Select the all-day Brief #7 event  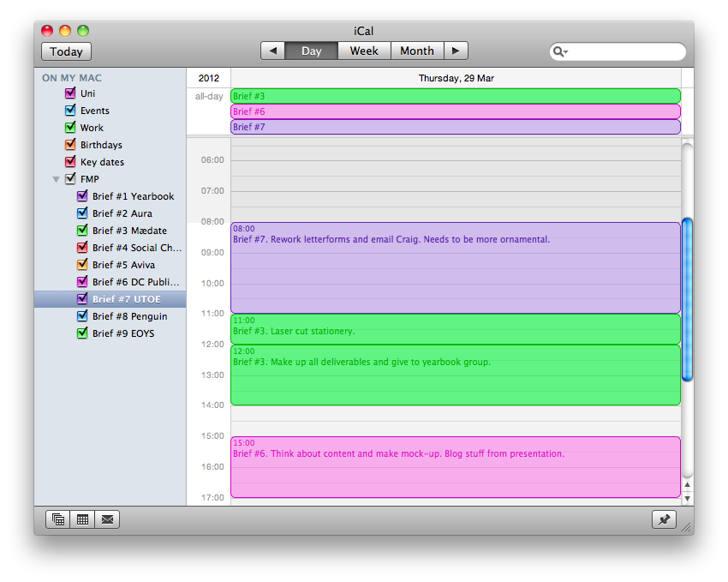coord(456,127)
